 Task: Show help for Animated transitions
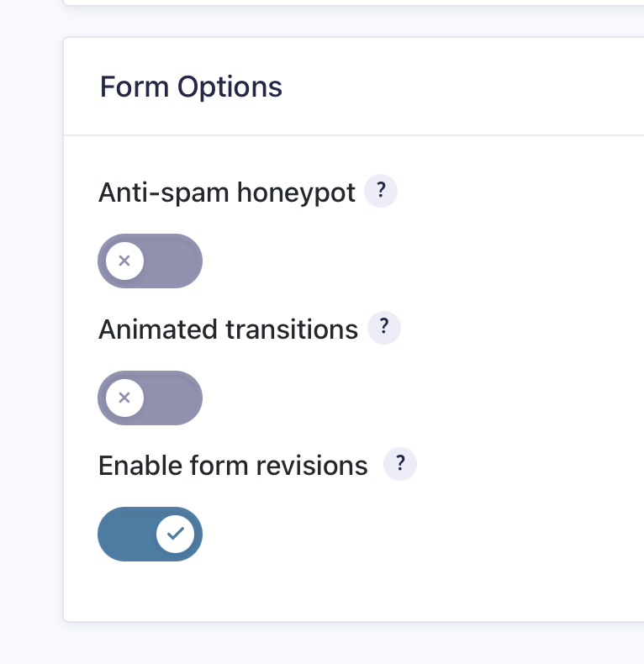tap(385, 329)
